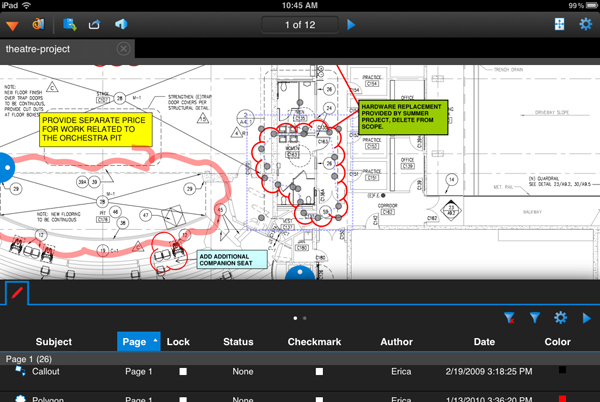This screenshot has height=402, width=600.
Task: Tap the filter funnel icon in markups list
Action: (x=535, y=318)
